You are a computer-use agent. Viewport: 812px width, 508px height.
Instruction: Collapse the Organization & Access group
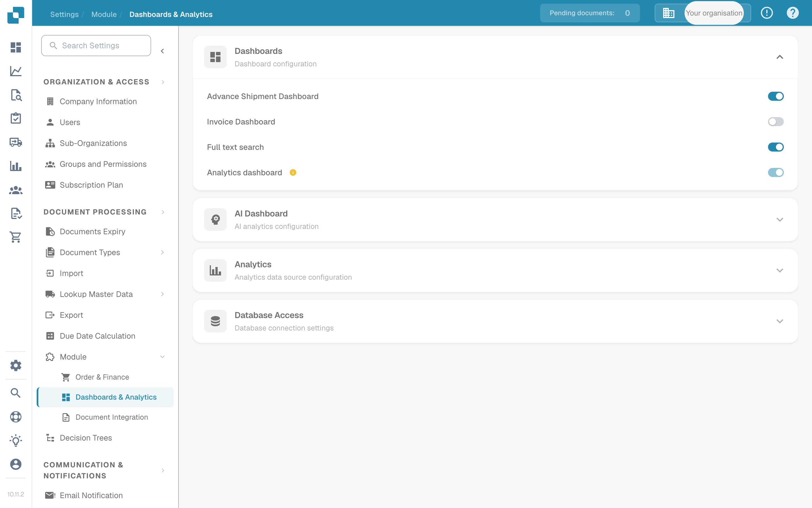pos(163,82)
